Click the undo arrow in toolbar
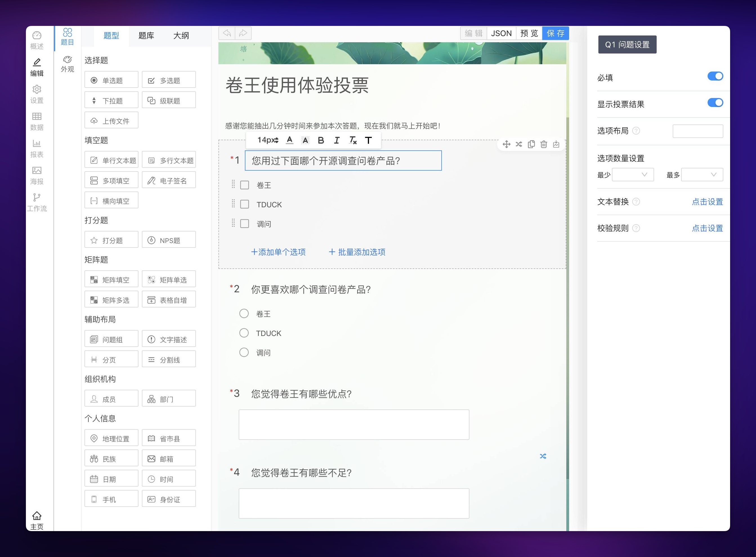Image resolution: width=756 pixels, height=557 pixels. click(x=227, y=33)
